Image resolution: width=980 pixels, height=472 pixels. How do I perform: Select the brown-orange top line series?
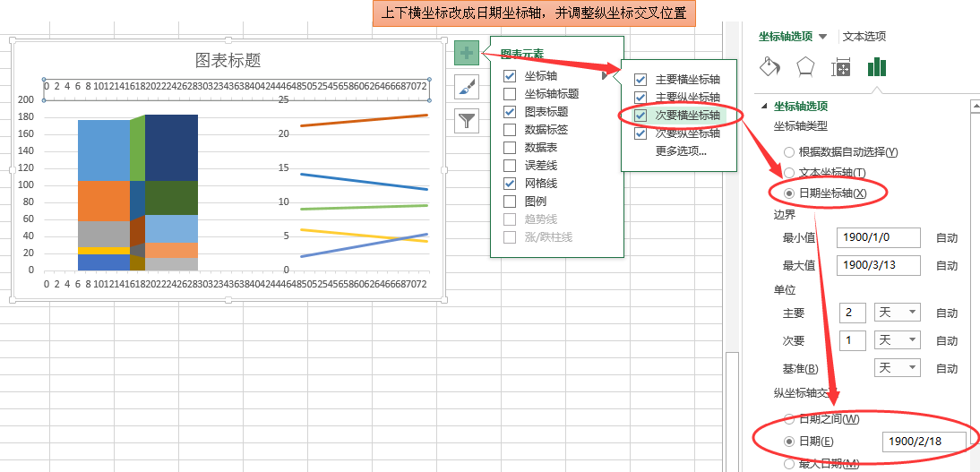click(x=365, y=120)
